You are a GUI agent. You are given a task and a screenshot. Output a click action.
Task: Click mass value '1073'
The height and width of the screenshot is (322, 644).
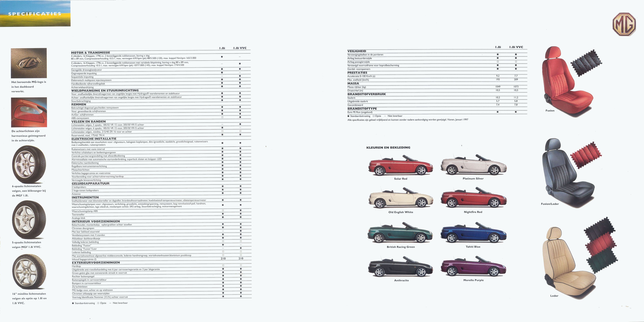tap(516, 87)
